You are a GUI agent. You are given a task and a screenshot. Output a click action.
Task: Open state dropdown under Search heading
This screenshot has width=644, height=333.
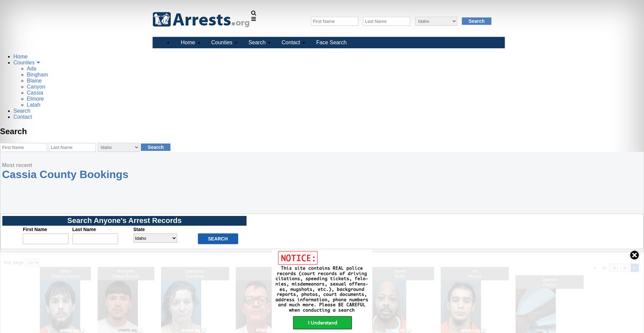pos(119,147)
